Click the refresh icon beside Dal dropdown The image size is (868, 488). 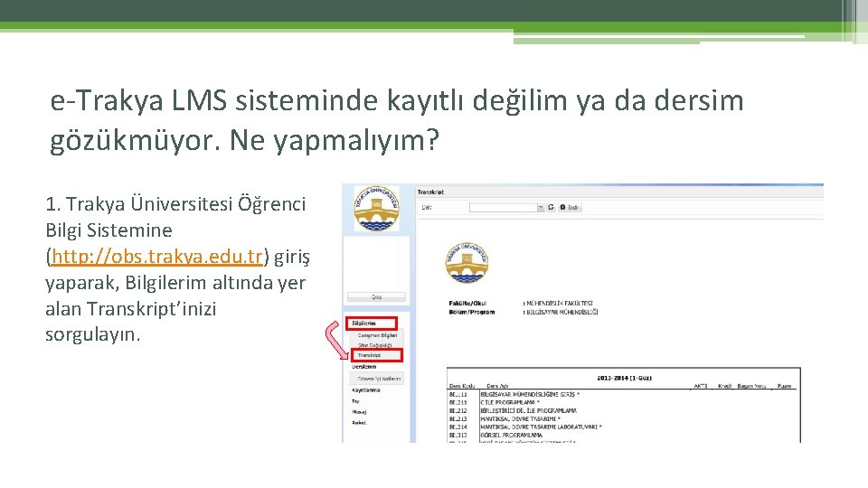551,207
